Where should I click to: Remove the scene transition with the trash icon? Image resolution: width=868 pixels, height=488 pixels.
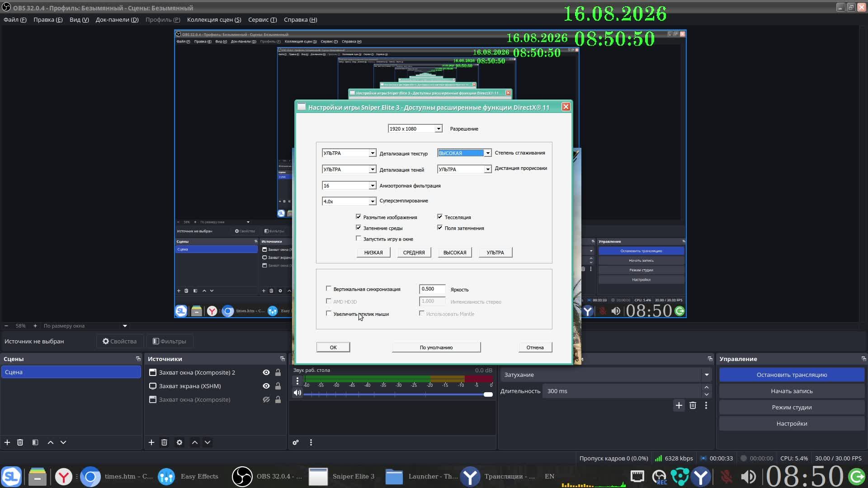pyautogui.click(x=693, y=405)
